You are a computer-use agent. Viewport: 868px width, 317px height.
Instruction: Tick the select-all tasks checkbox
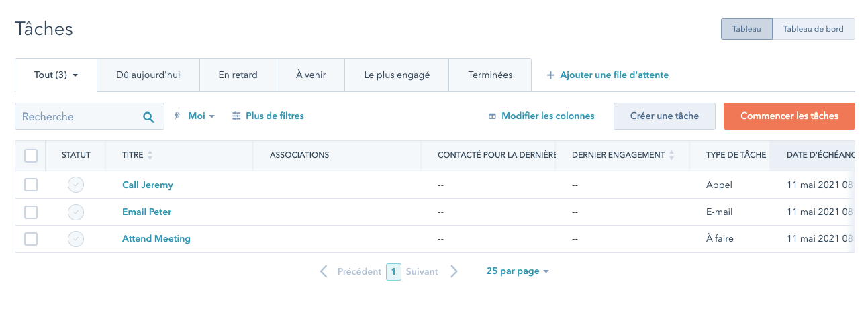point(31,155)
